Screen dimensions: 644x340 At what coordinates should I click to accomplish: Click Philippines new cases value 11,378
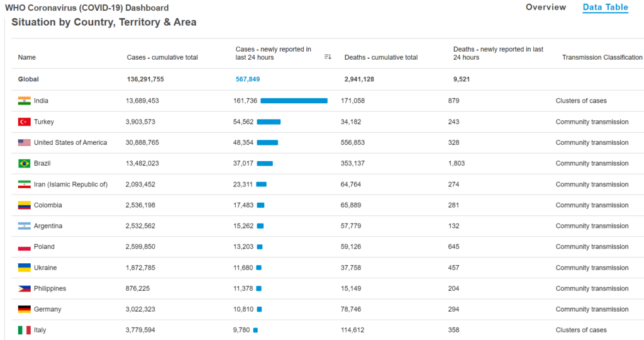243,288
